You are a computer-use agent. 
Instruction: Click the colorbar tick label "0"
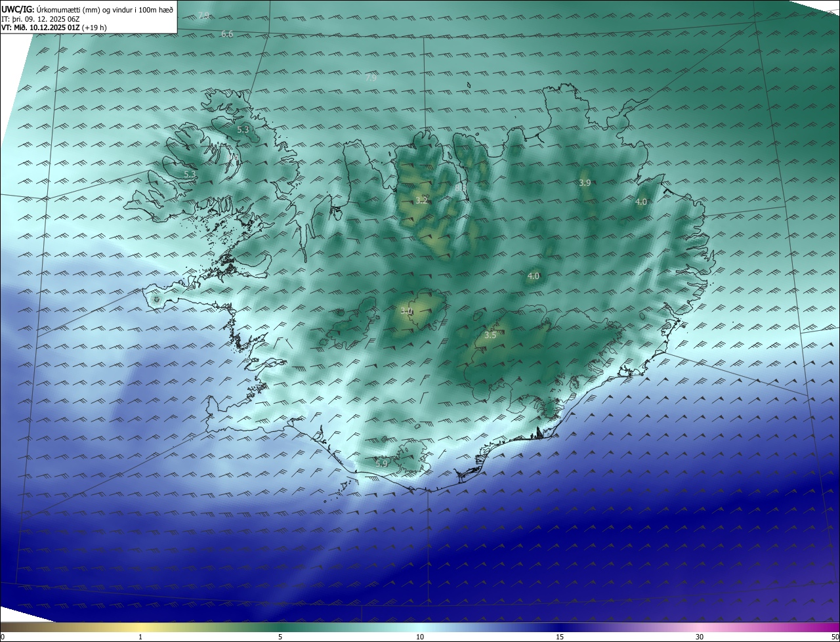2,637
